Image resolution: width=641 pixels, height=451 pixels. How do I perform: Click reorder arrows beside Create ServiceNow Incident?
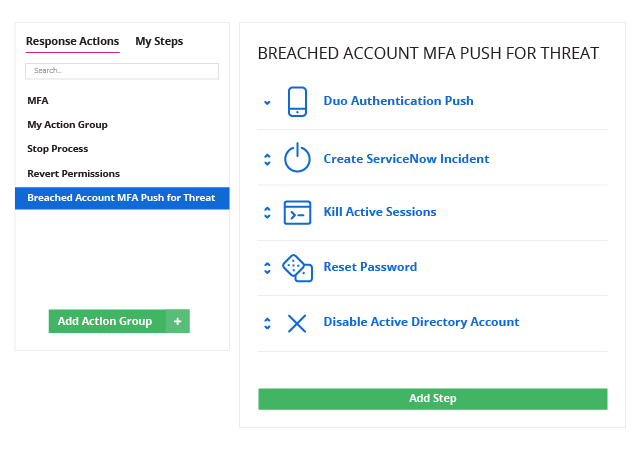pos(267,159)
